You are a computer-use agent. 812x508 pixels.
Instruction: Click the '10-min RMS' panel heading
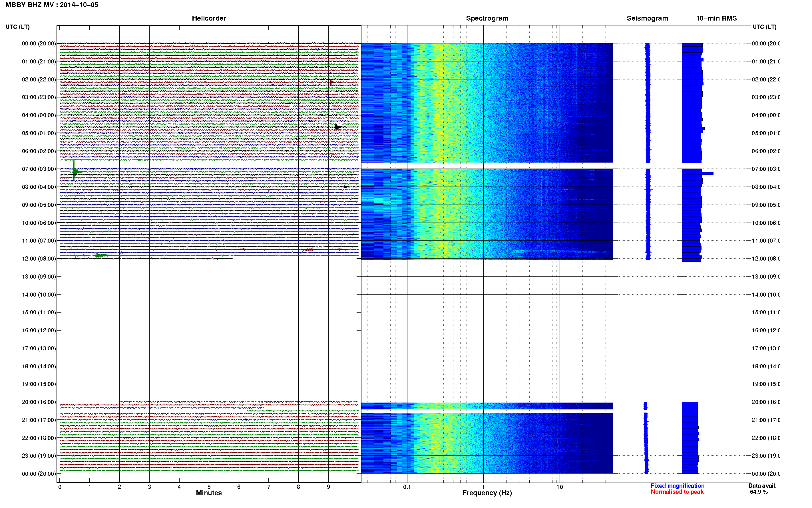click(x=716, y=18)
